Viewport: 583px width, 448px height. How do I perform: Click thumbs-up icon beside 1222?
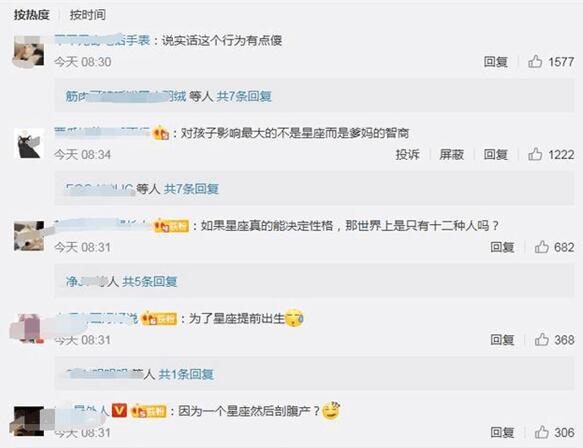tap(535, 154)
